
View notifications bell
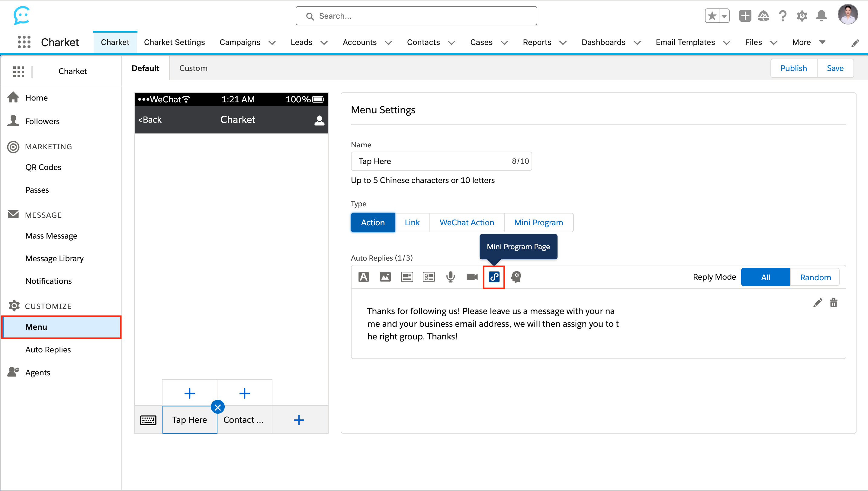point(821,16)
